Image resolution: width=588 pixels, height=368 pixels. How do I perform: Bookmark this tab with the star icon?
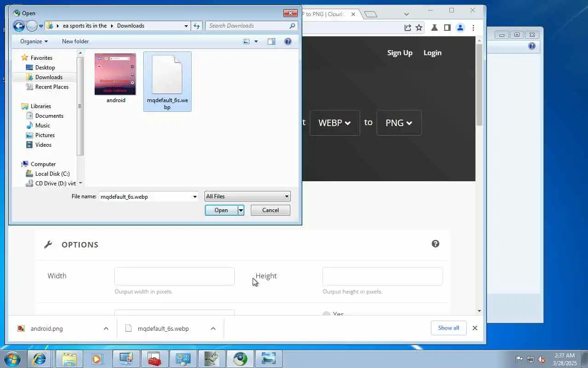pos(419,28)
